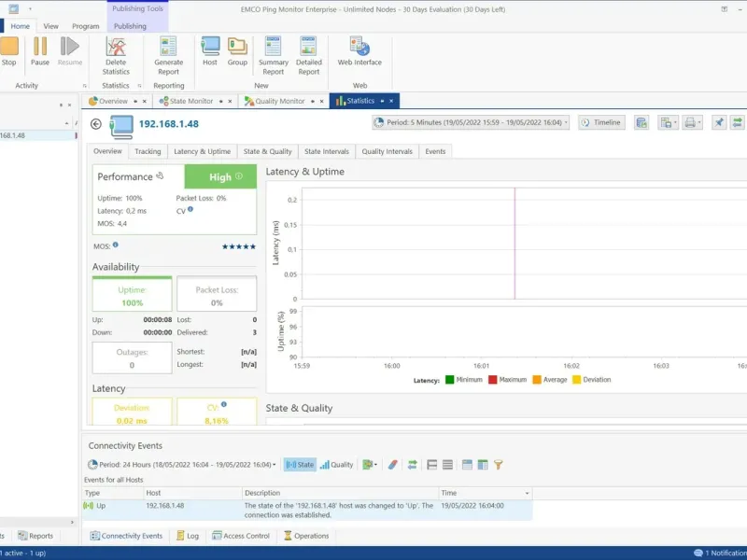Expand the Period: 24 Hours dropdown

pos(182,464)
